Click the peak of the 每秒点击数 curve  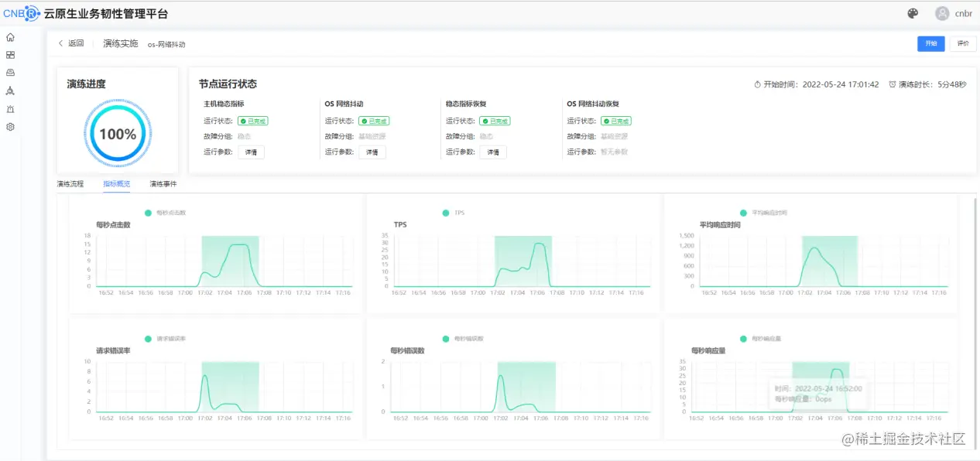point(242,244)
